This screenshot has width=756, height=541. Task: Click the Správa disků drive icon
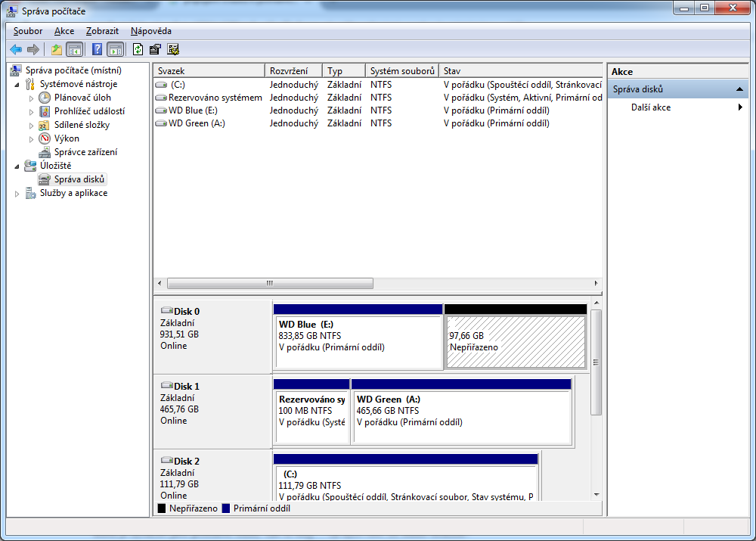(45, 179)
